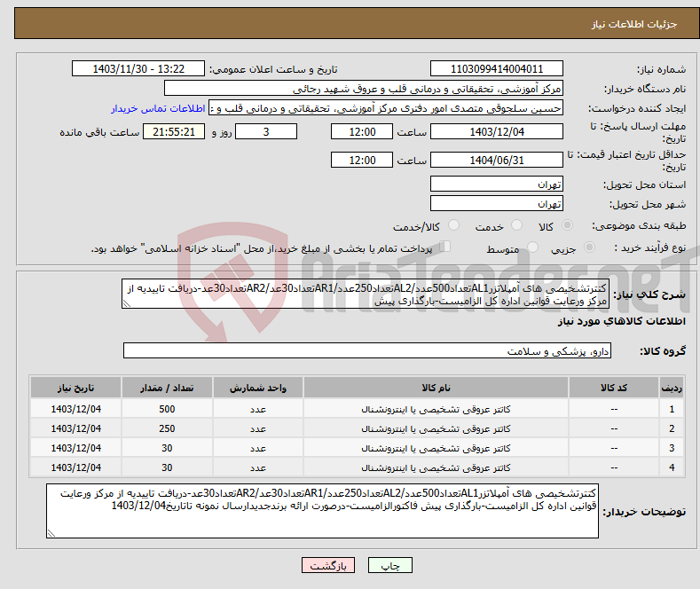This screenshot has height=589, width=700.
Task: Click the announcement date field 1403/11/30 - 13:22
Action: point(138,68)
